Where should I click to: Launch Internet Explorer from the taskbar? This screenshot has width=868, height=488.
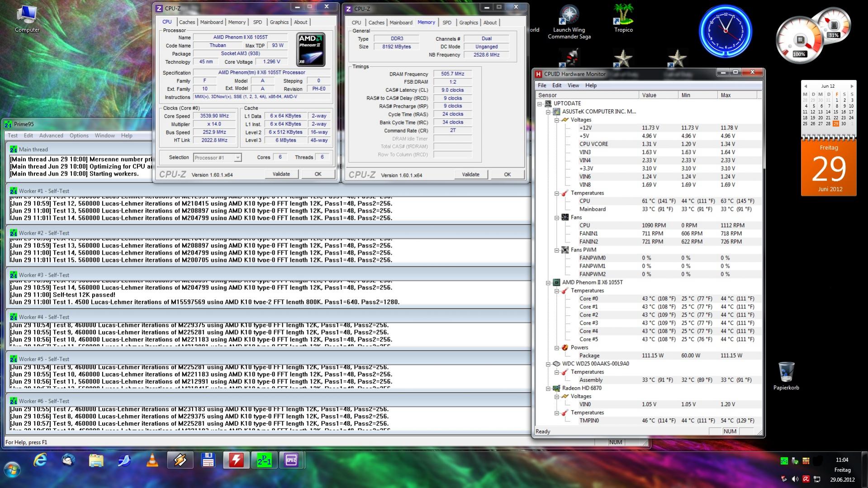tap(40, 460)
